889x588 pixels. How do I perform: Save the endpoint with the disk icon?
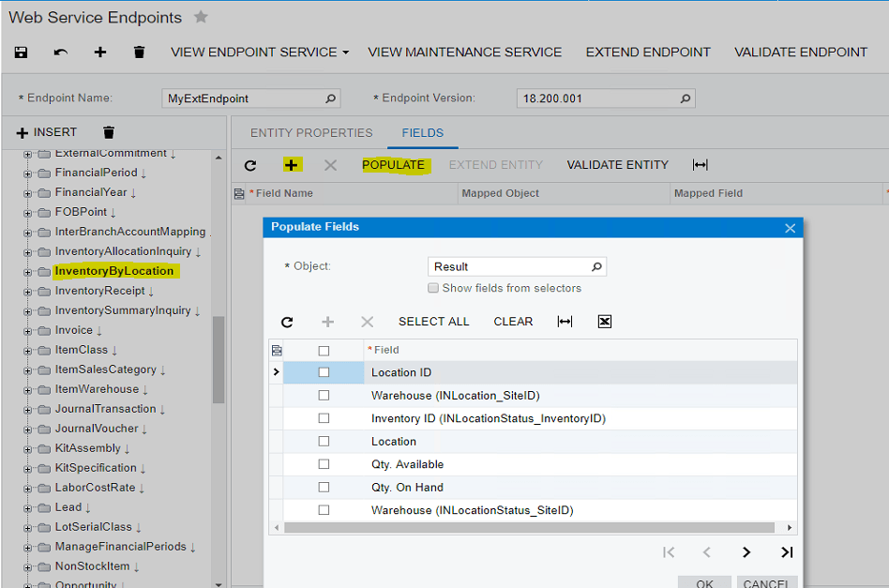click(x=21, y=53)
